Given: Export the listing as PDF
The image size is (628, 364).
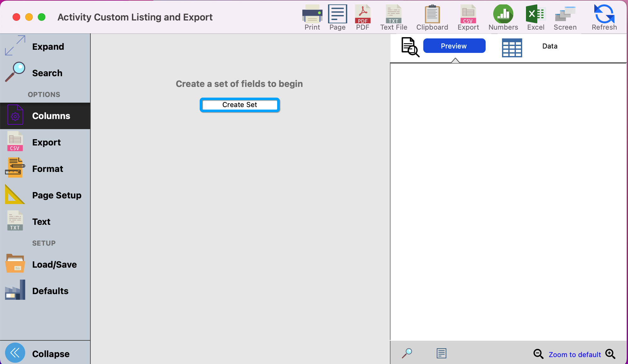Looking at the screenshot, I should pos(363,14).
